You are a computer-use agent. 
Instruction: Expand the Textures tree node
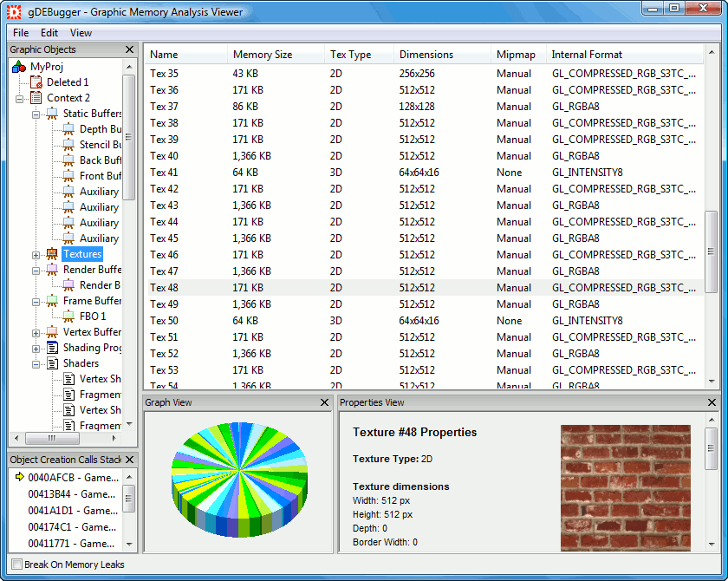click(x=36, y=255)
